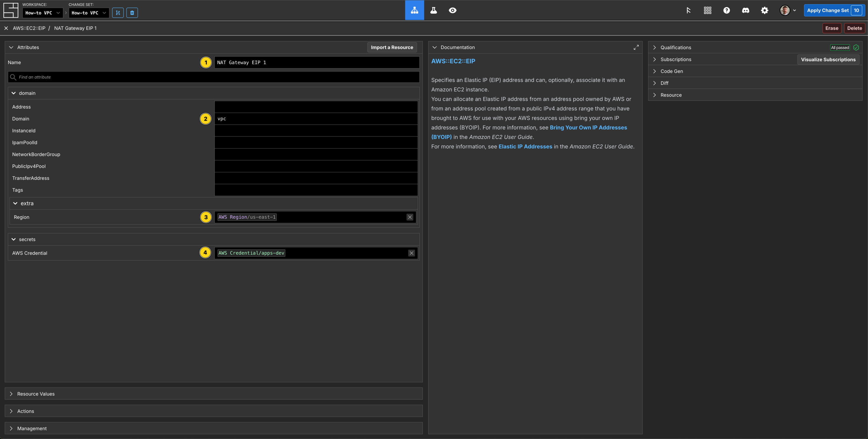
Task: Click Visualize Subscriptions button
Action: (x=828, y=60)
